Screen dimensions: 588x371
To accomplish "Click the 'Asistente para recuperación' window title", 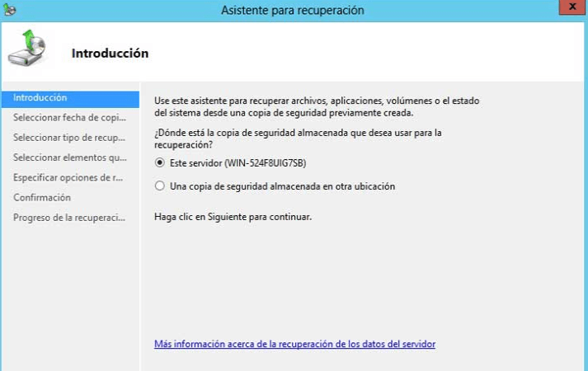I will click(x=293, y=10).
